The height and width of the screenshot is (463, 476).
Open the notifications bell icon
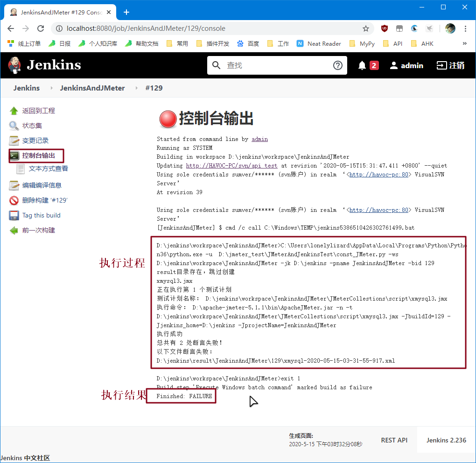pos(362,65)
